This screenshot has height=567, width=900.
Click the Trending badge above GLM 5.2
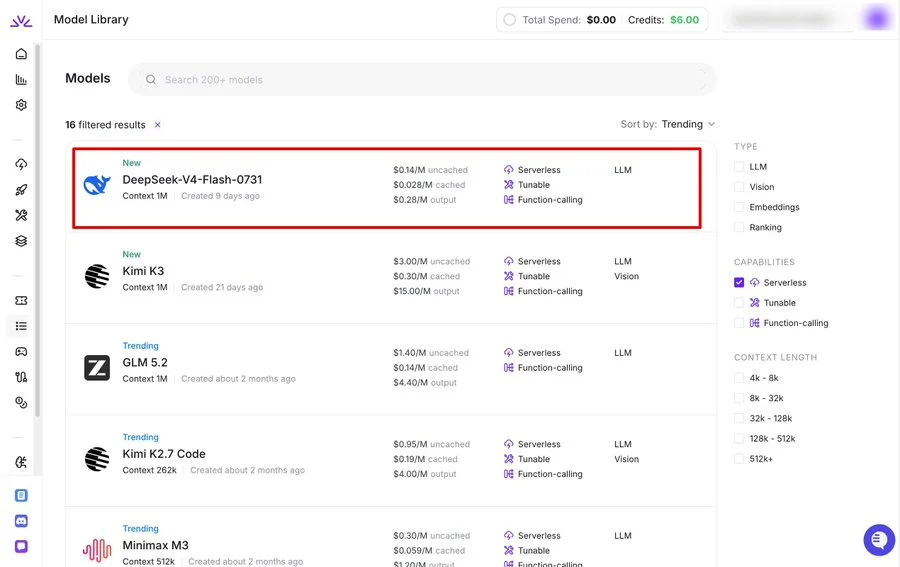point(140,346)
